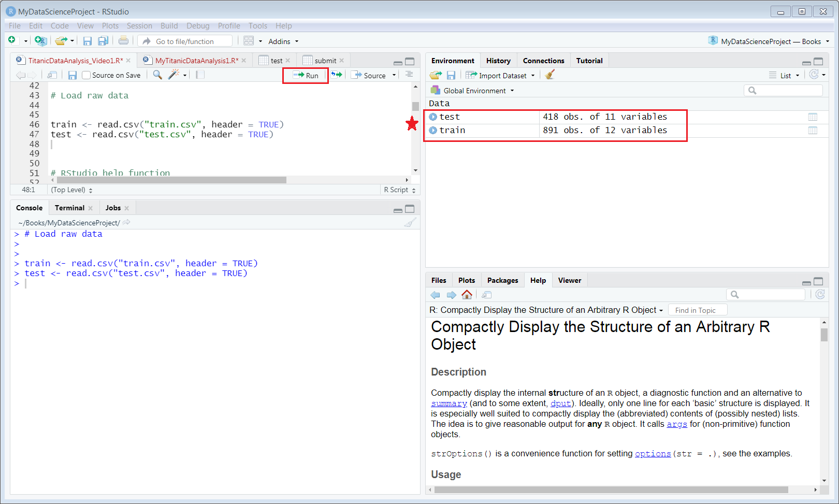Click the print icon in main toolbar
The width and height of the screenshot is (839, 504).
click(x=123, y=41)
